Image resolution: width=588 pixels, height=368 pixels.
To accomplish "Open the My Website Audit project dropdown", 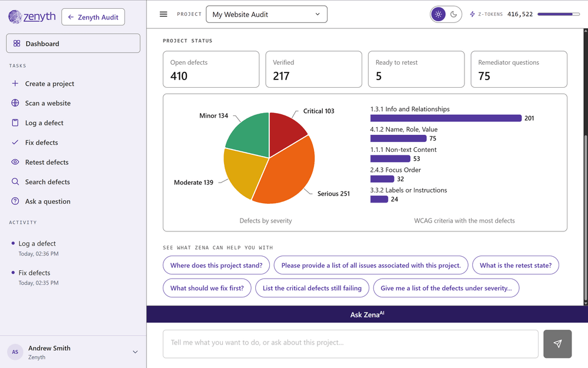I will click(266, 14).
